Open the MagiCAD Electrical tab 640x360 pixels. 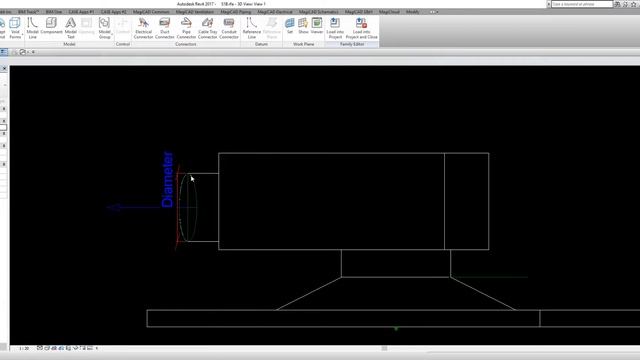coord(275,12)
